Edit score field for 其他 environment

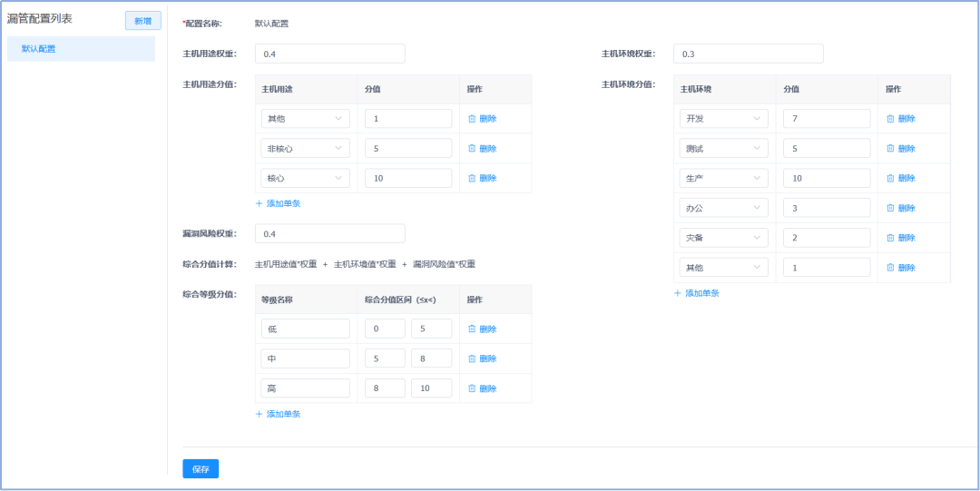click(x=827, y=267)
